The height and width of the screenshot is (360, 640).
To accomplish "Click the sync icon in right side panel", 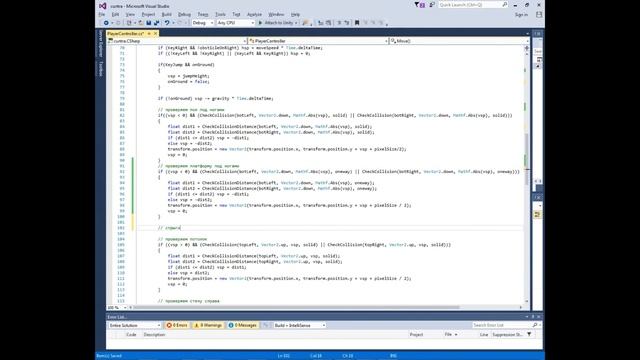I will pos(538,214).
